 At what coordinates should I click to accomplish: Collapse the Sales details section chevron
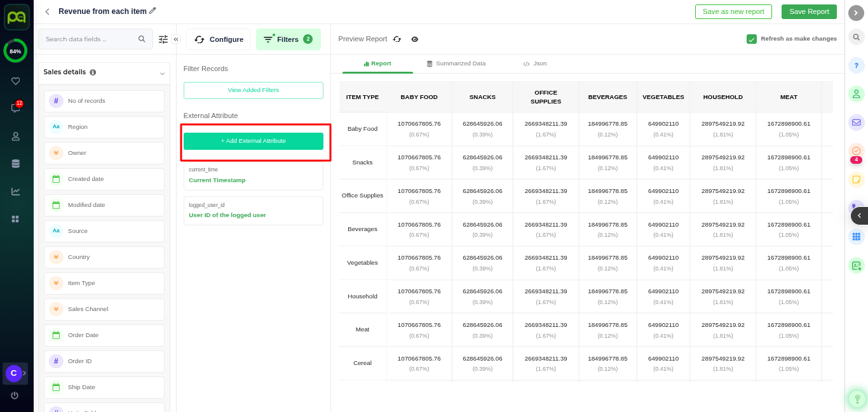click(162, 74)
